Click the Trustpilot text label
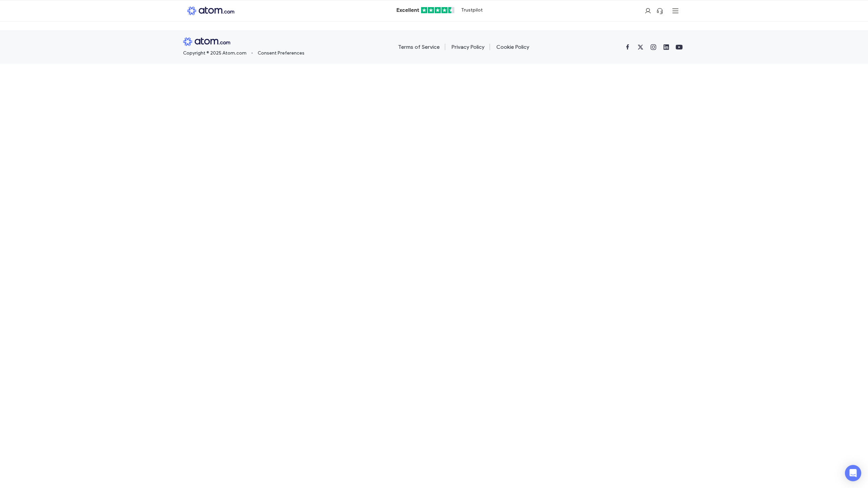868x488 pixels. point(472,10)
